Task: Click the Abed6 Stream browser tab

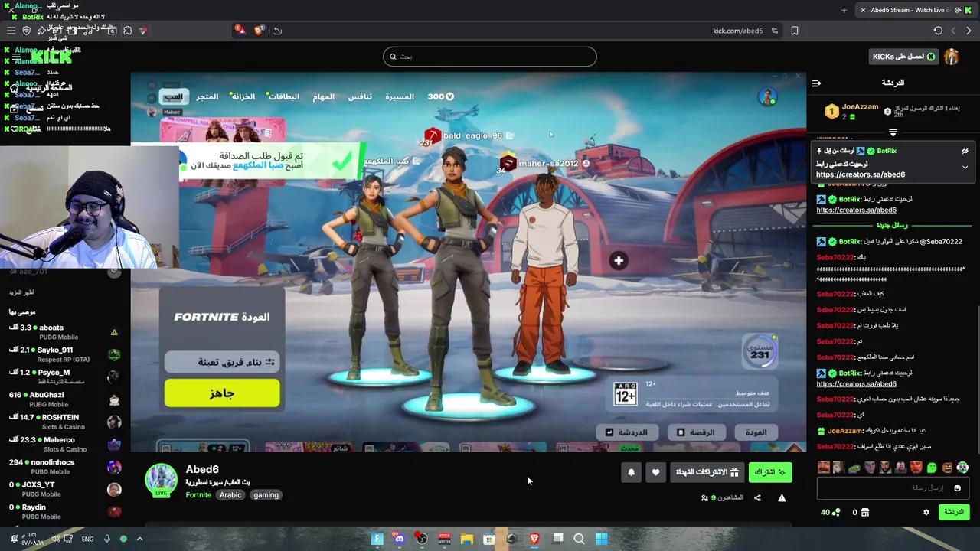Action: [910, 10]
